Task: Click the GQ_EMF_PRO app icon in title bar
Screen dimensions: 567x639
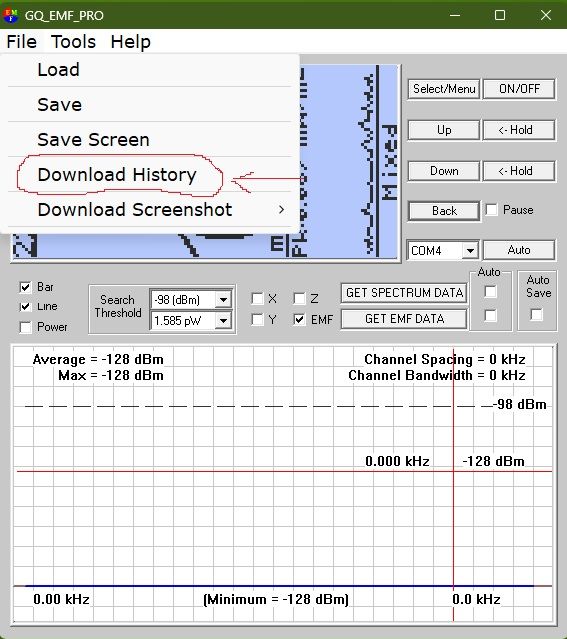Action: point(11,15)
